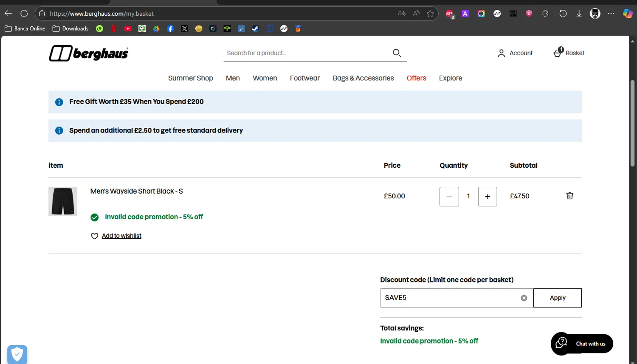Open the Footwear menu
This screenshot has height=364, width=637.
304,78
